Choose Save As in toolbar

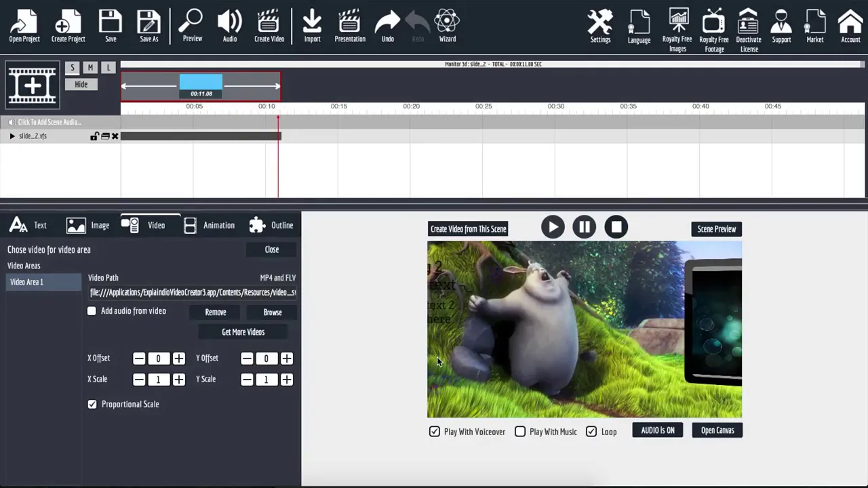149,26
